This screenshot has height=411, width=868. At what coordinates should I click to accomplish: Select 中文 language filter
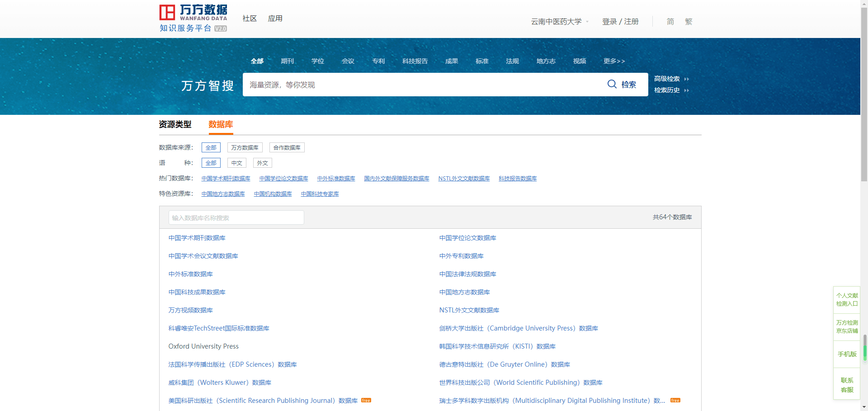point(236,163)
